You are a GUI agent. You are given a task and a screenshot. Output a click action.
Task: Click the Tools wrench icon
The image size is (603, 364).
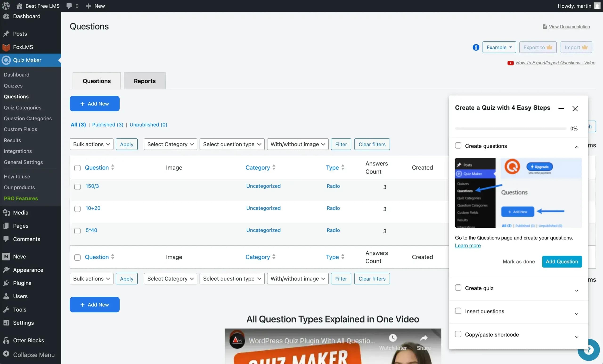pos(6,309)
